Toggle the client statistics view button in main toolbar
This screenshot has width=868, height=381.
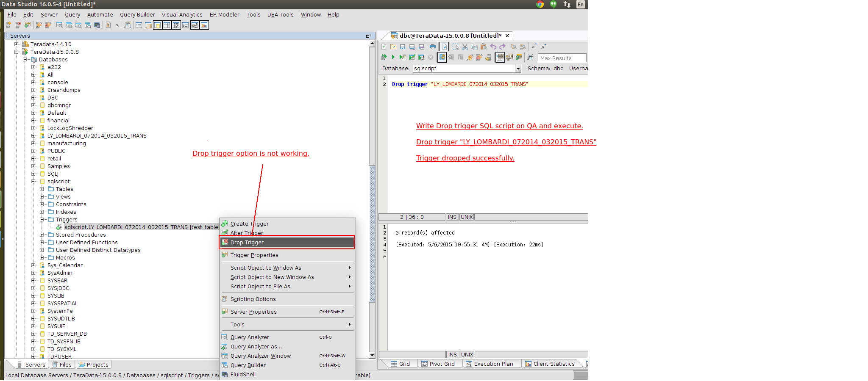pyautogui.click(x=204, y=25)
